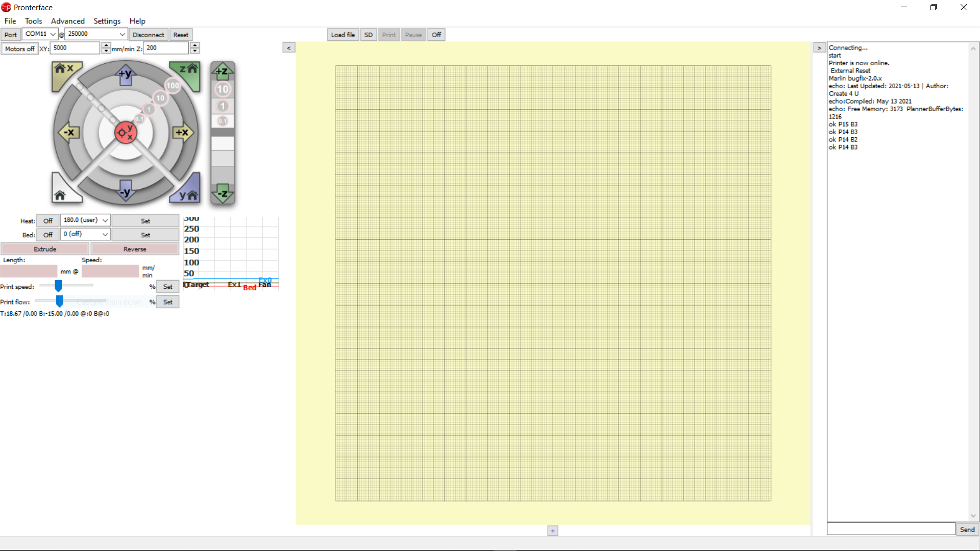Jog the printer in +Y direction

click(x=126, y=74)
